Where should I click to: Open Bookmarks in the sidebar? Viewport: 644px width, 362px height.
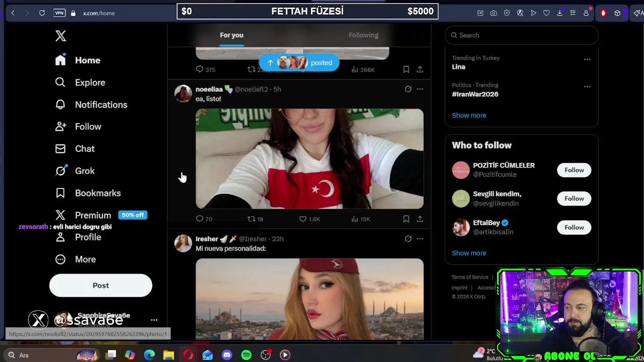[x=88, y=193]
